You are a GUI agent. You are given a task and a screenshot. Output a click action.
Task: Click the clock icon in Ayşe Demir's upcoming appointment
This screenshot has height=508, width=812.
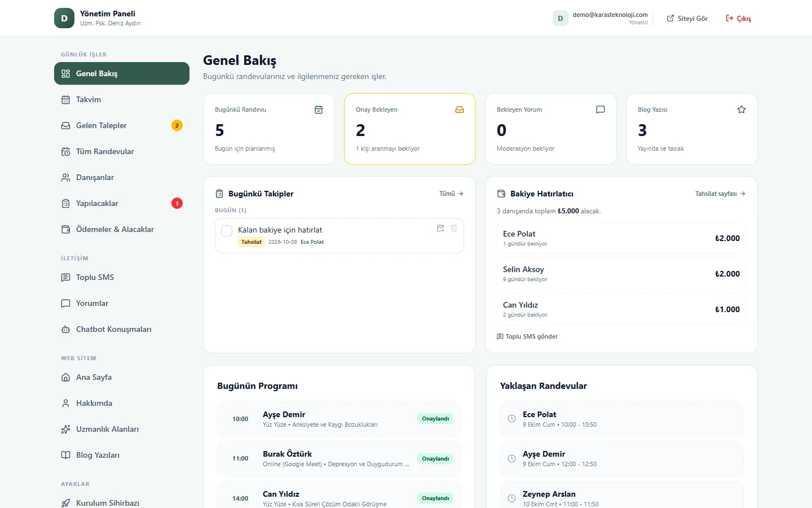pos(511,458)
